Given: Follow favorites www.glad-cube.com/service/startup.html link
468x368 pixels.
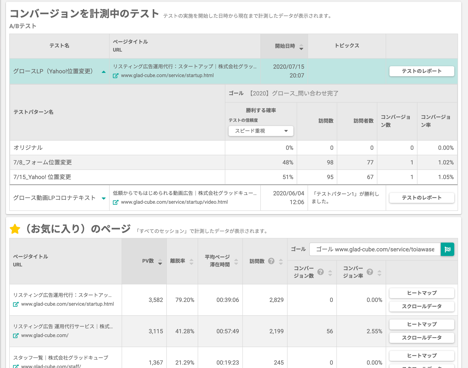Looking at the screenshot, I should point(67,304).
